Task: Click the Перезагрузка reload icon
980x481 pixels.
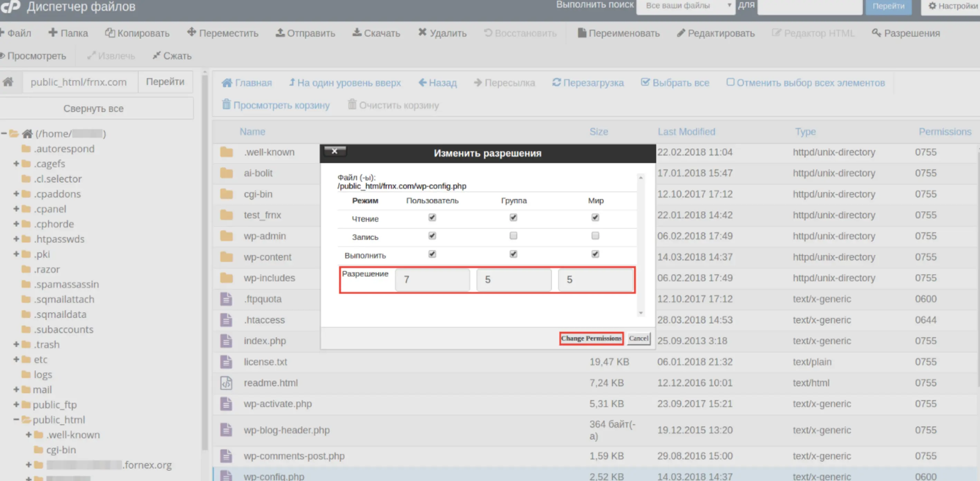Action: coord(556,82)
